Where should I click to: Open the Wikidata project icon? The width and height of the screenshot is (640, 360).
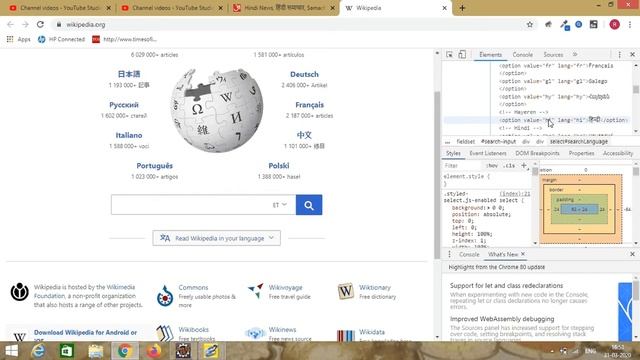point(346,336)
